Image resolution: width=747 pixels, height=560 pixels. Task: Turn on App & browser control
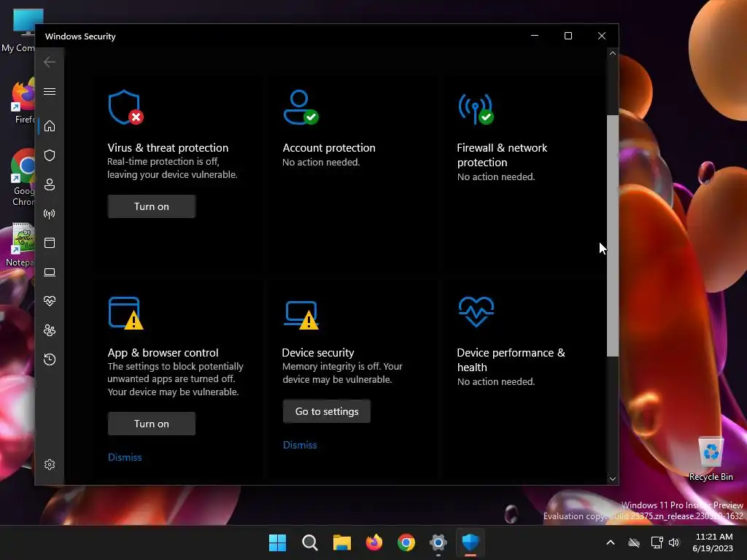pyautogui.click(x=152, y=424)
